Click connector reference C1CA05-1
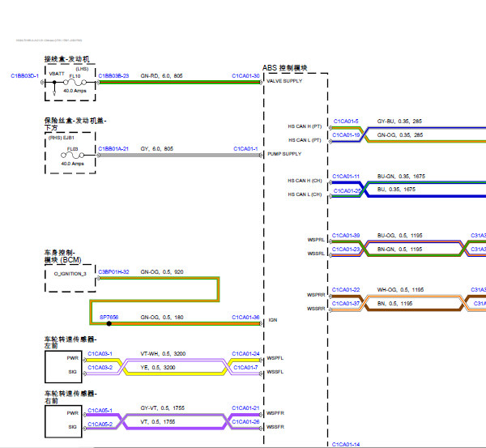The width and height of the screenshot is (486, 448). click(100, 411)
